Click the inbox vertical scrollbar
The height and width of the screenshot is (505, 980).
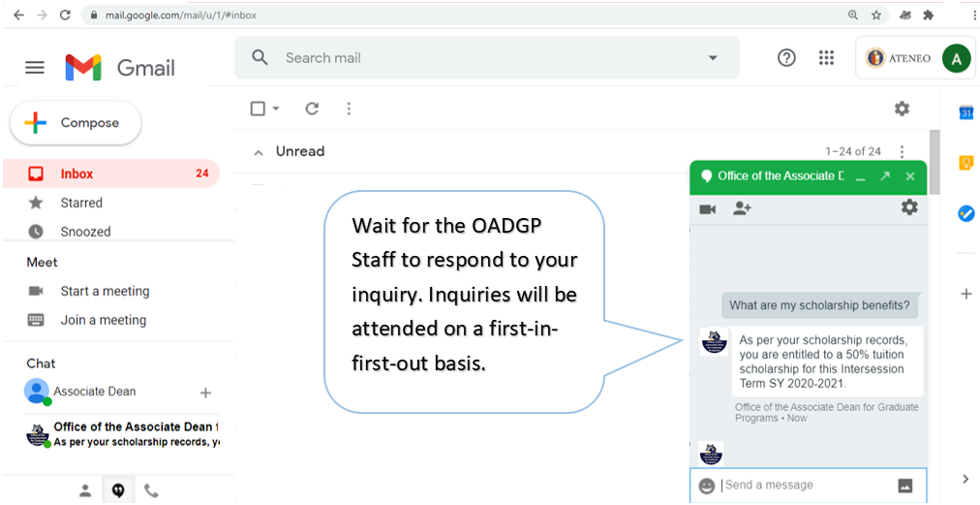[934, 163]
